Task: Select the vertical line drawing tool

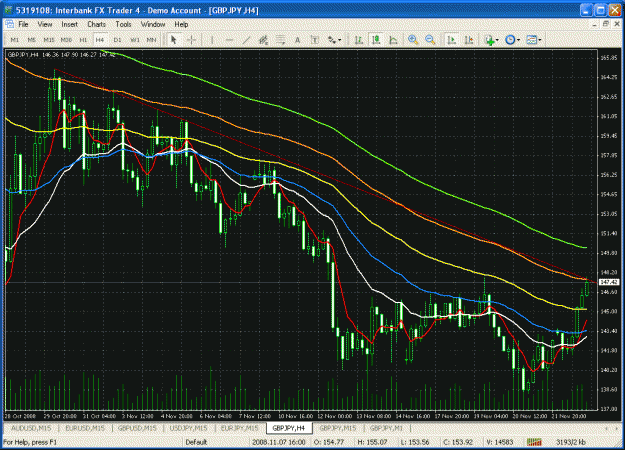Action: (212, 40)
